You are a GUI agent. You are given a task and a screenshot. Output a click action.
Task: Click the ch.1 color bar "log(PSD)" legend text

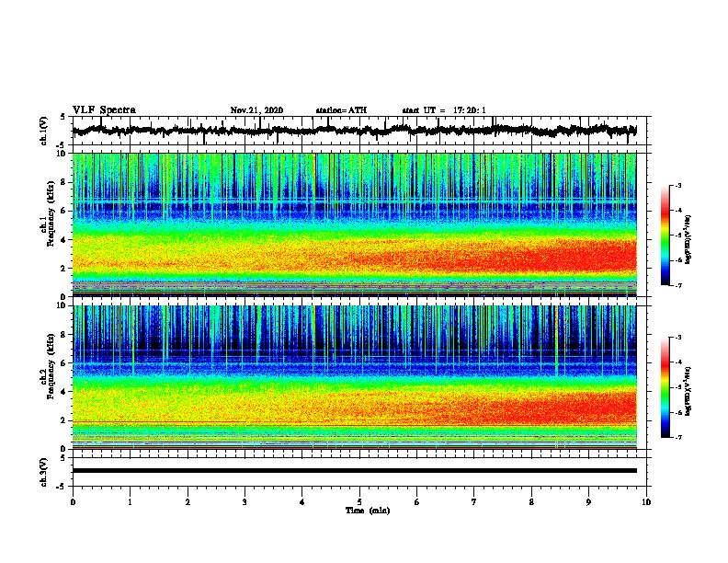click(688, 239)
